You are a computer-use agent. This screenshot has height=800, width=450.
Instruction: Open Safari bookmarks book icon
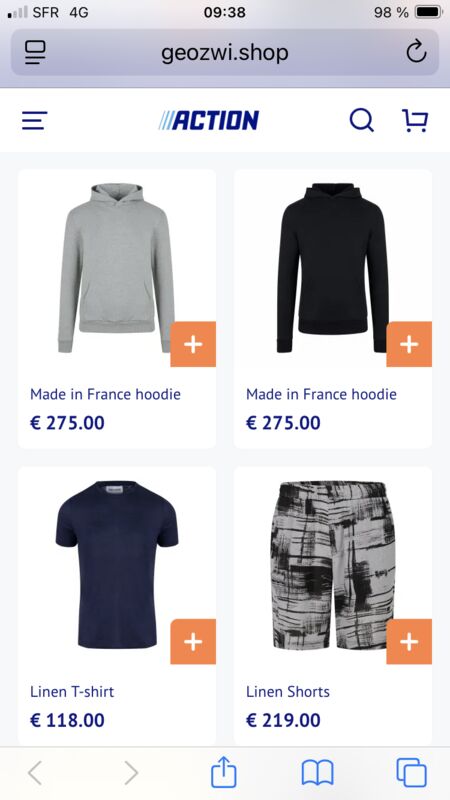click(x=317, y=772)
